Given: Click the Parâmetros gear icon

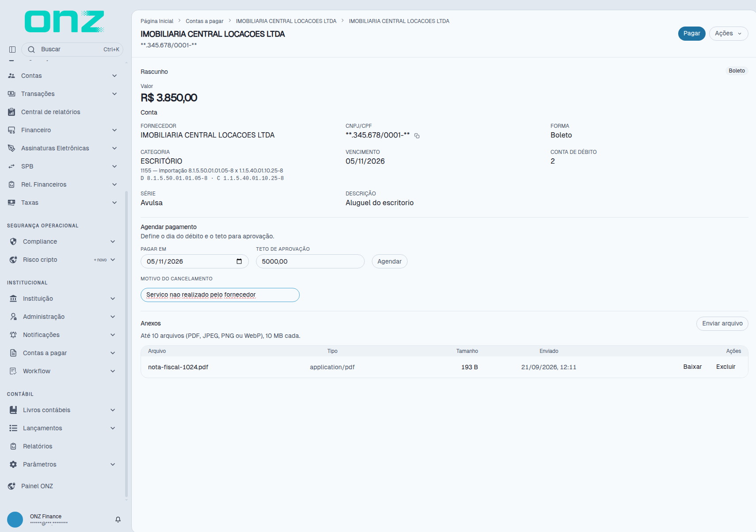Looking at the screenshot, I should tap(13, 464).
